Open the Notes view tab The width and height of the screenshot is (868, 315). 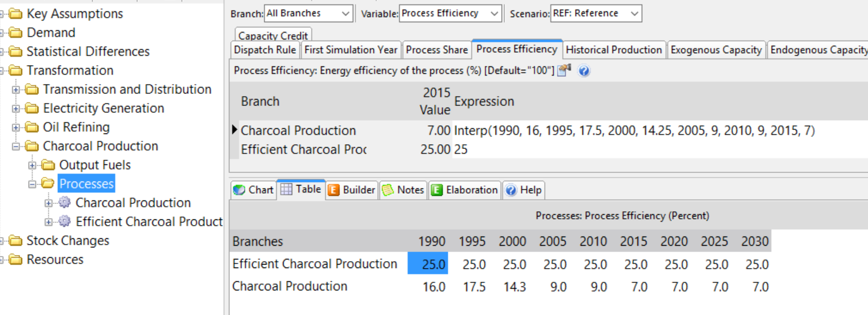click(403, 190)
